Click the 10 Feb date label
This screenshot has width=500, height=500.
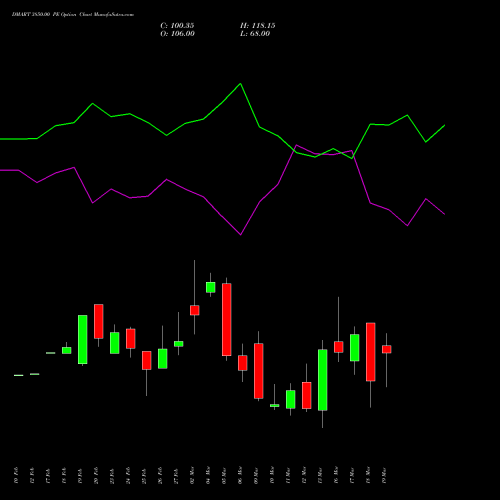[x=16, y=475]
